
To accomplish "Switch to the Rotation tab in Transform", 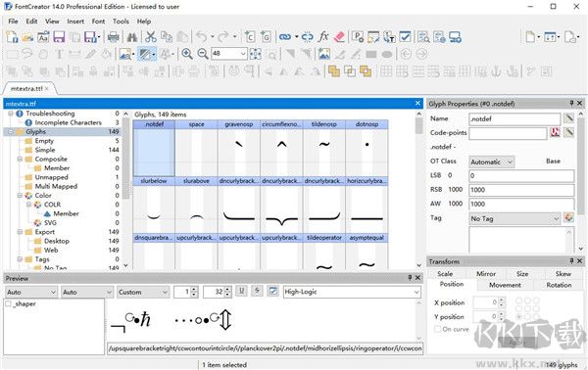I will click(559, 285).
